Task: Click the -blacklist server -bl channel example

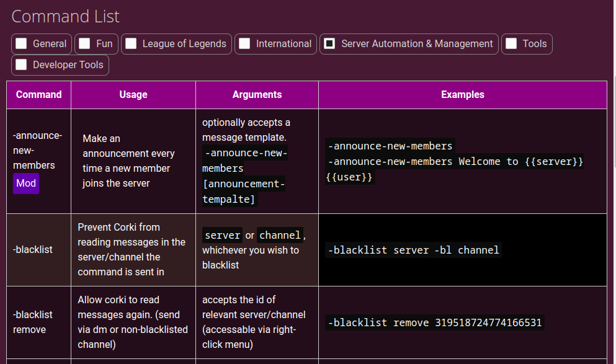Action: [x=413, y=251]
